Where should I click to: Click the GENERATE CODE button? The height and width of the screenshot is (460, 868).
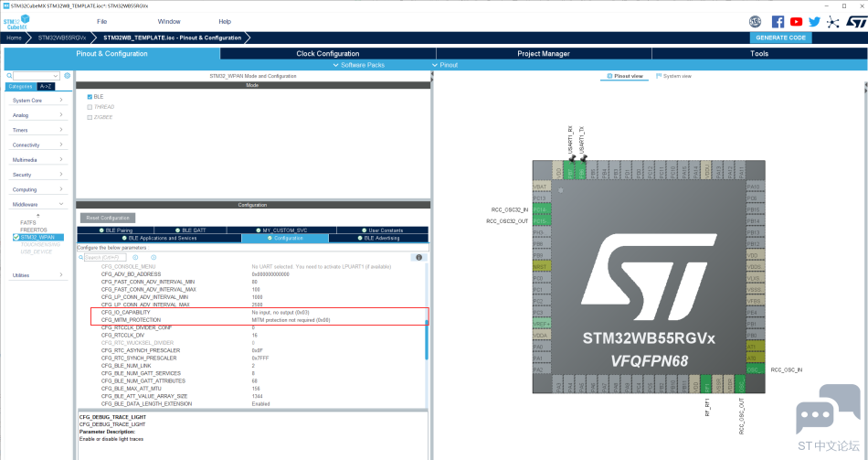click(x=780, y=37)
